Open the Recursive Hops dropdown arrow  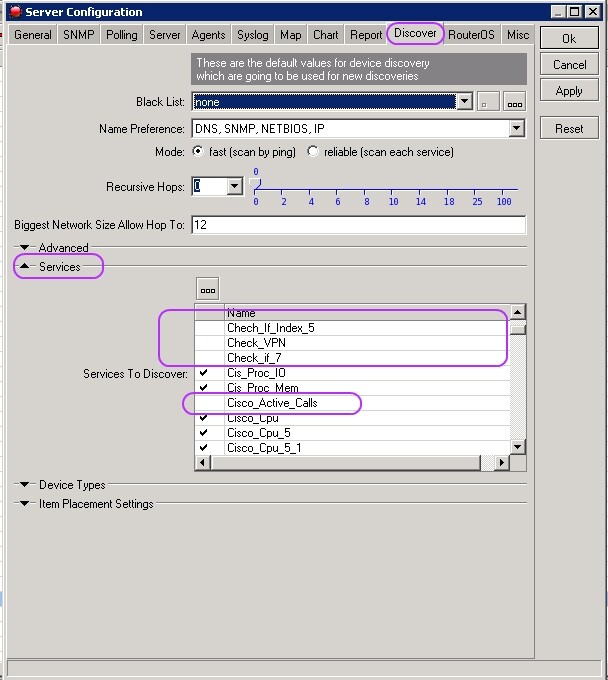pos(235,186)
